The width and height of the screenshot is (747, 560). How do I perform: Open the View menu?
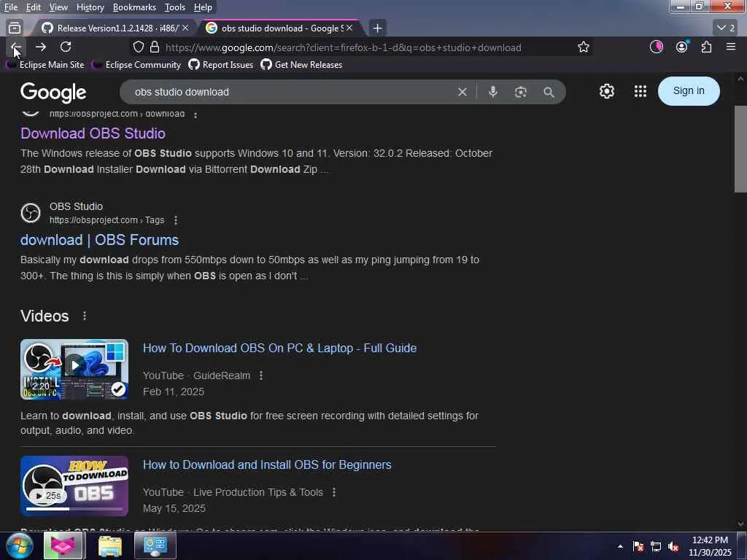pyautogui.click(x=58, y=7)
